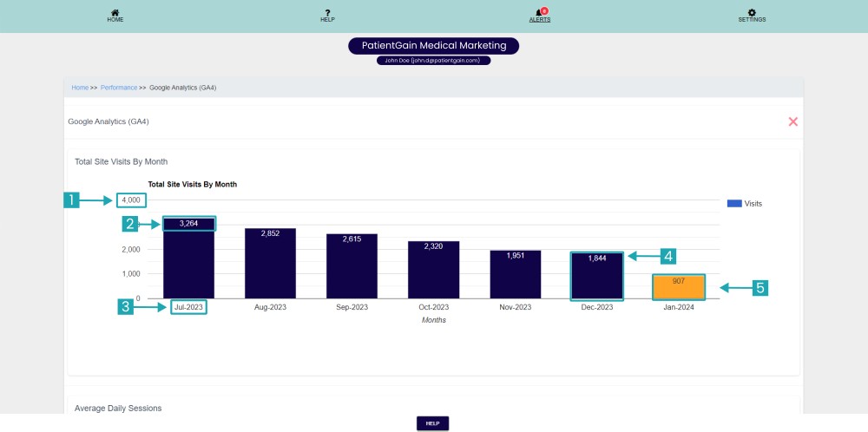
Task: Click the numbered marker 4 badge
Action: 668,256
